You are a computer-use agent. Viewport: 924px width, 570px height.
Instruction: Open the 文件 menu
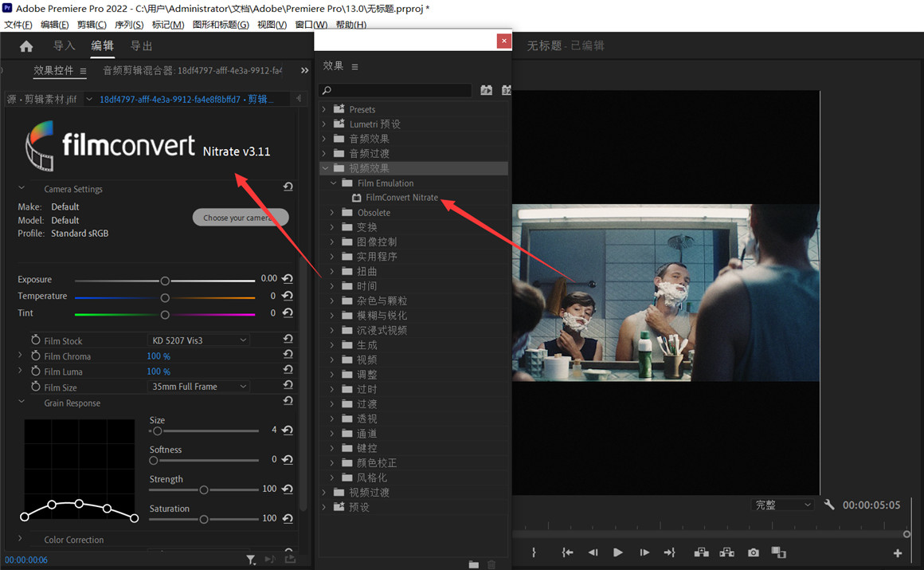18,24
